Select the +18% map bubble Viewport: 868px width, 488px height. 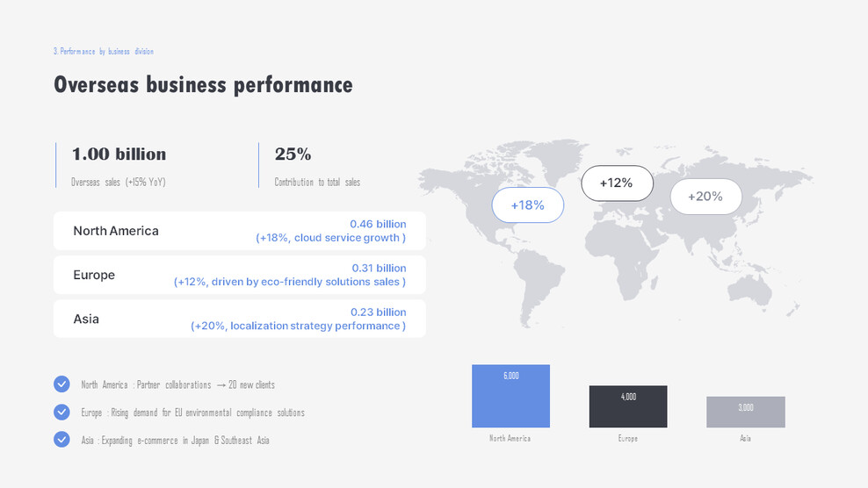tap(527, 205)
